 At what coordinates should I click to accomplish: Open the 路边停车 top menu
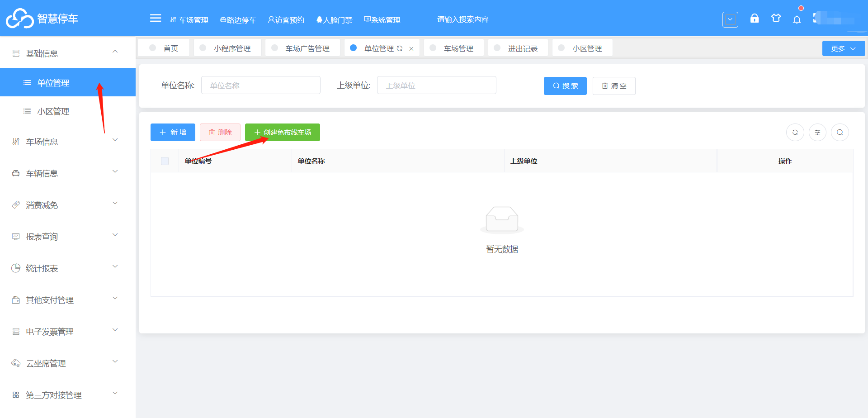(238, 20)
